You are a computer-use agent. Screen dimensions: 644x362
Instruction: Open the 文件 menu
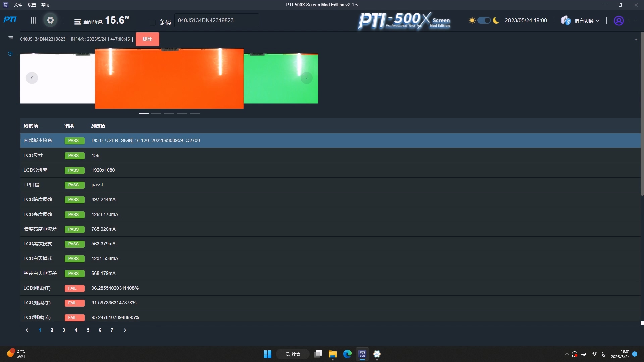click(18, 5)
